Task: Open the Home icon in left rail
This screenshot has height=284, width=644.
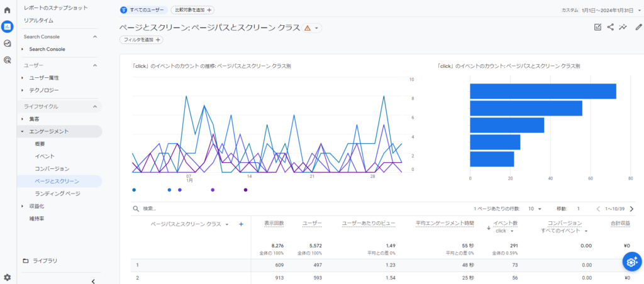Action: click(x=7, y=10)
